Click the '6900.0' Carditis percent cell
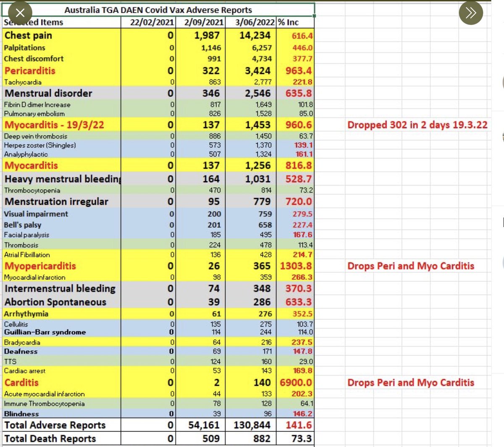The width and height of the screenshot is (504, 447). click(x=296, y=383)
